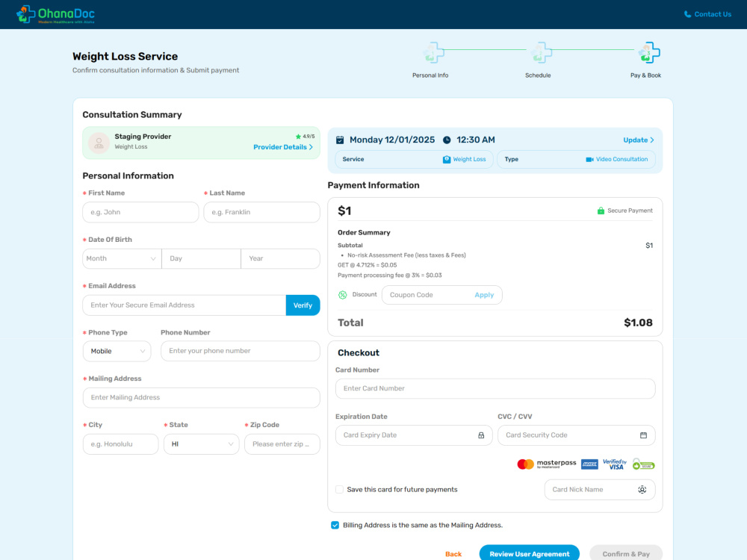Click the Verify email button
Screen dimensions: 747x560
(x=303, y=305)
